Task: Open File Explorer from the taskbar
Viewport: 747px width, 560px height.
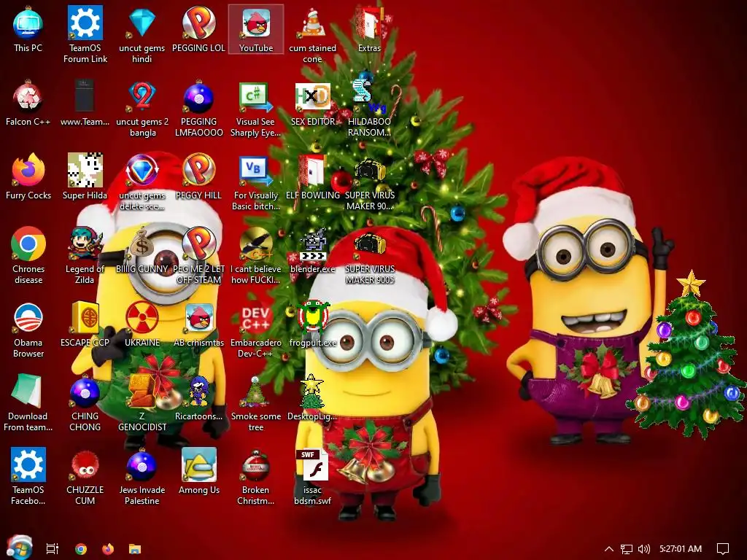Action: pos(135,548)
